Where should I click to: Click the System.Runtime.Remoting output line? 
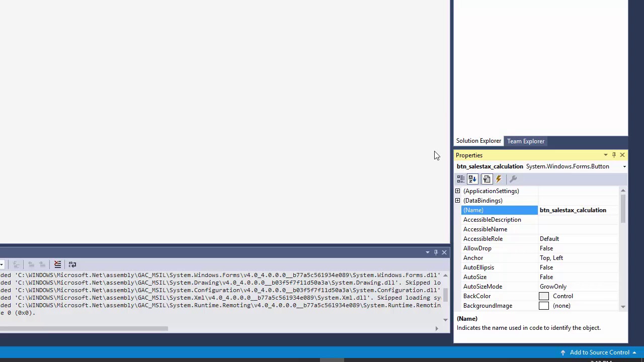coord(220,305)
